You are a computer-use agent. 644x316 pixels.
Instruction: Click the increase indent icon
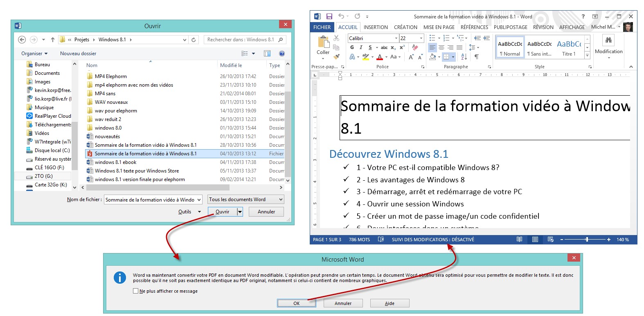(486, 38)
